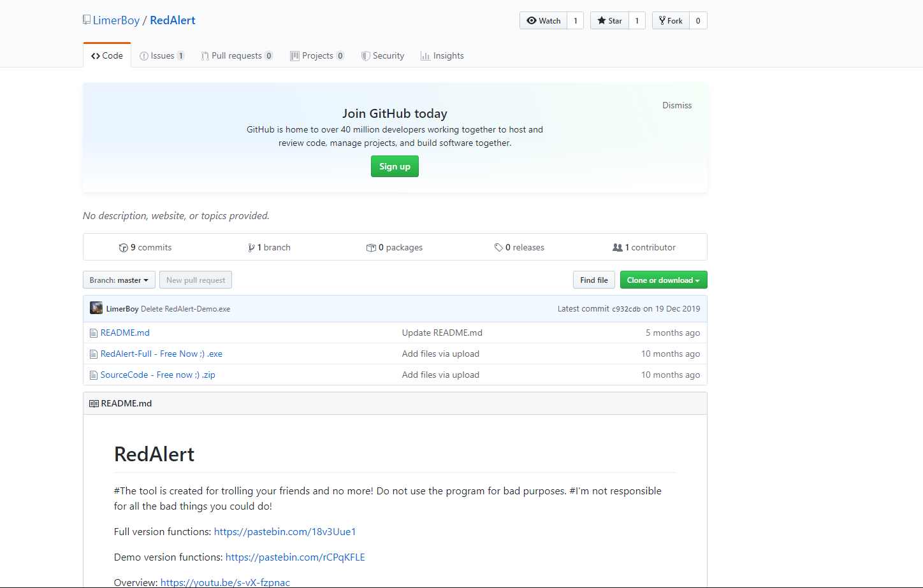Open the watchers count next to Watch
923x588 pixels.
click(x=576, y=20)
